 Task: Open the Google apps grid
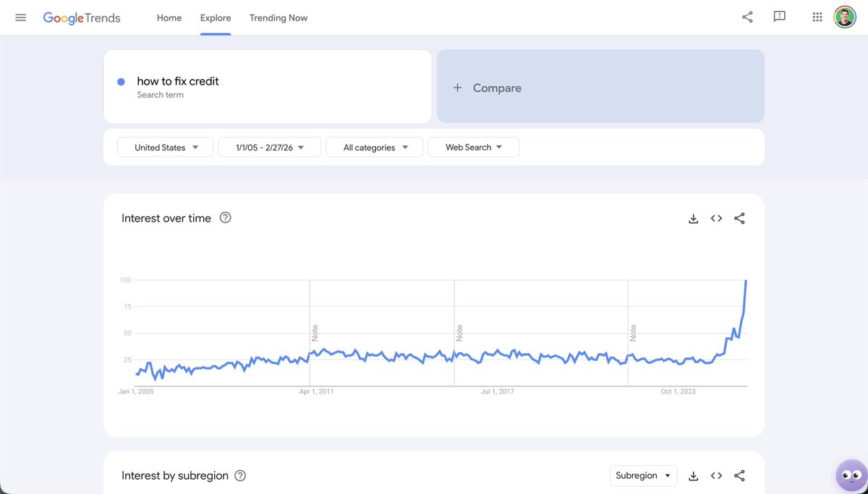point(817,17)
